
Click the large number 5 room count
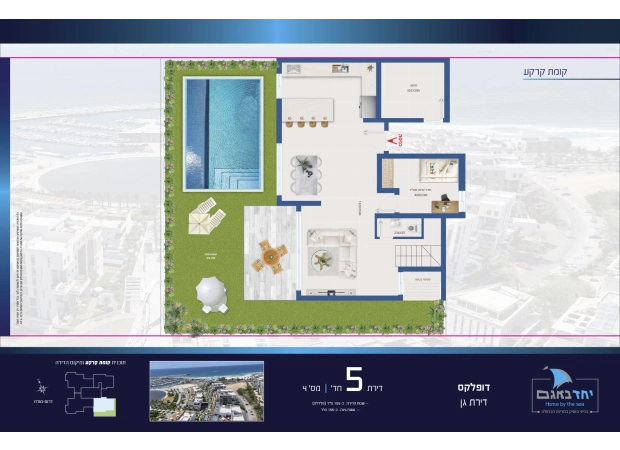pyautogui.click(x=354, y=379)
